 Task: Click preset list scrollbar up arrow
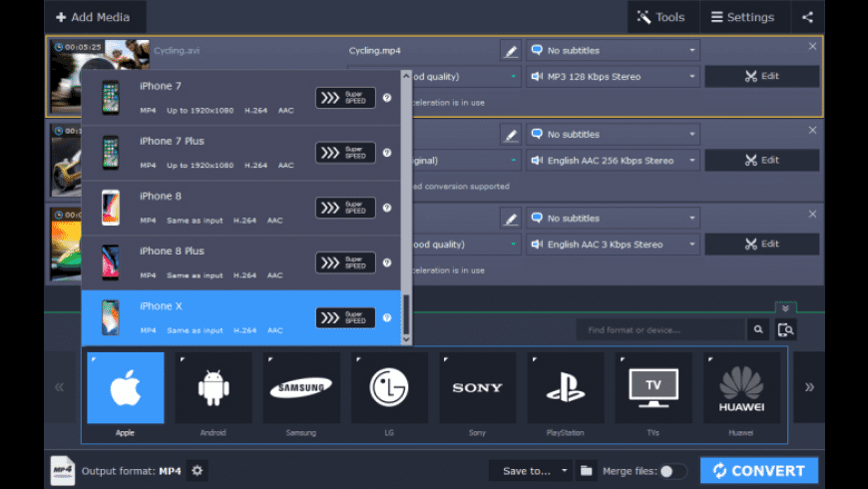pos(406,76)
